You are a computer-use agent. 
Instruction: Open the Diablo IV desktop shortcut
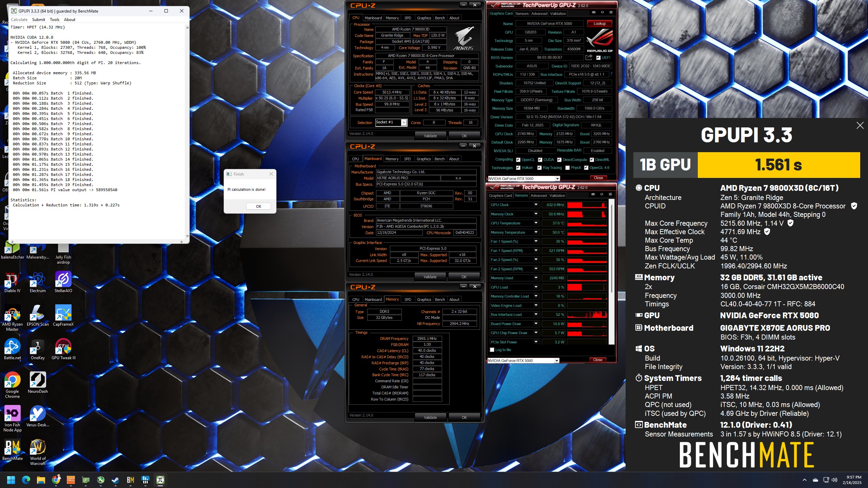(12, 282)
